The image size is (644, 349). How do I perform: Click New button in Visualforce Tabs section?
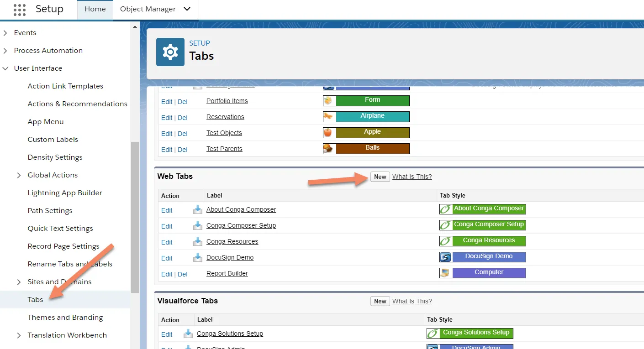point(380,301)
